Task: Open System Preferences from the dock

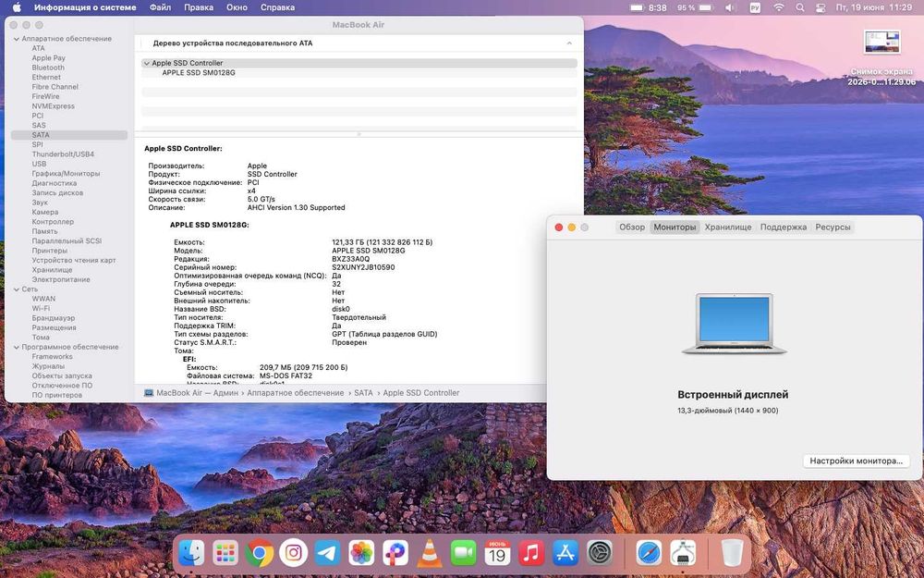Action: coord(600,553)
